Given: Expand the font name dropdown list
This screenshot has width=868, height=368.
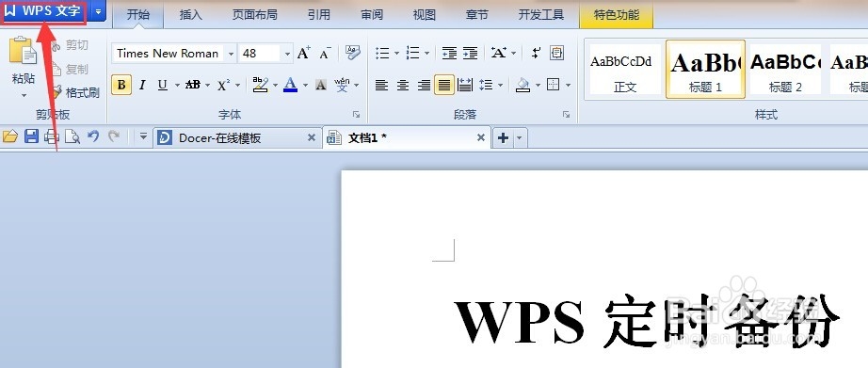Looking at the screenshot, I should [x=231, y=54].
